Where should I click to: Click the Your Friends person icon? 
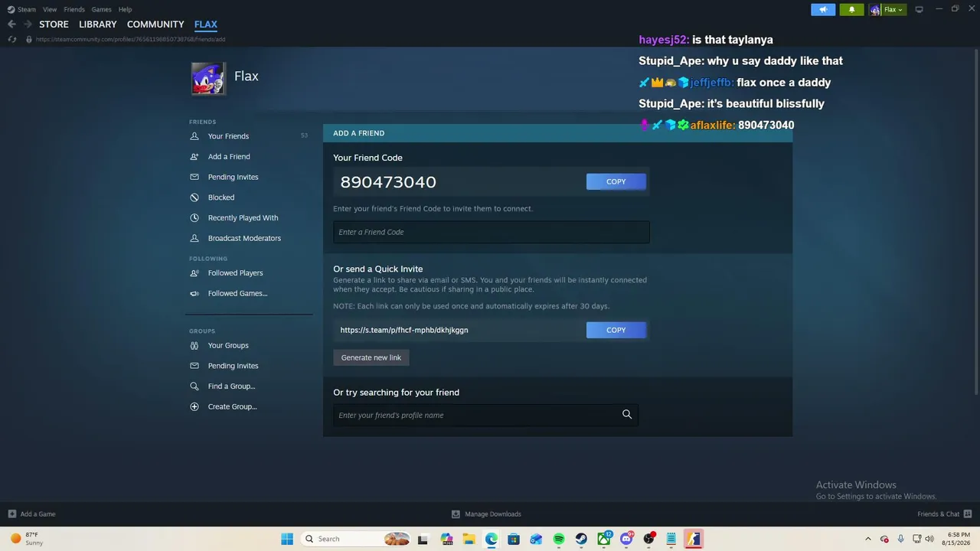[x=194, y=136]
